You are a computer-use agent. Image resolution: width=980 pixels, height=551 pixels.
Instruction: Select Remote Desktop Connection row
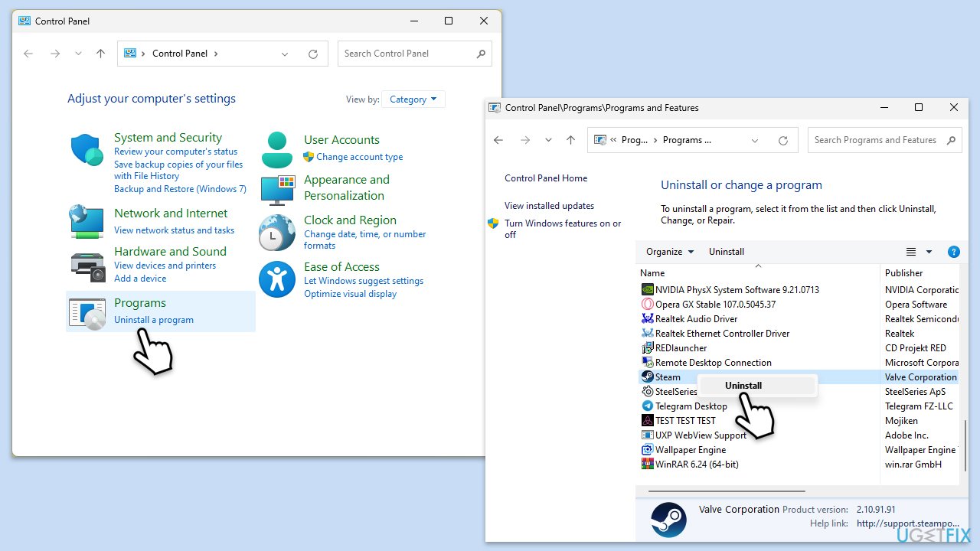pyautogui.click(x=799, y=362)
